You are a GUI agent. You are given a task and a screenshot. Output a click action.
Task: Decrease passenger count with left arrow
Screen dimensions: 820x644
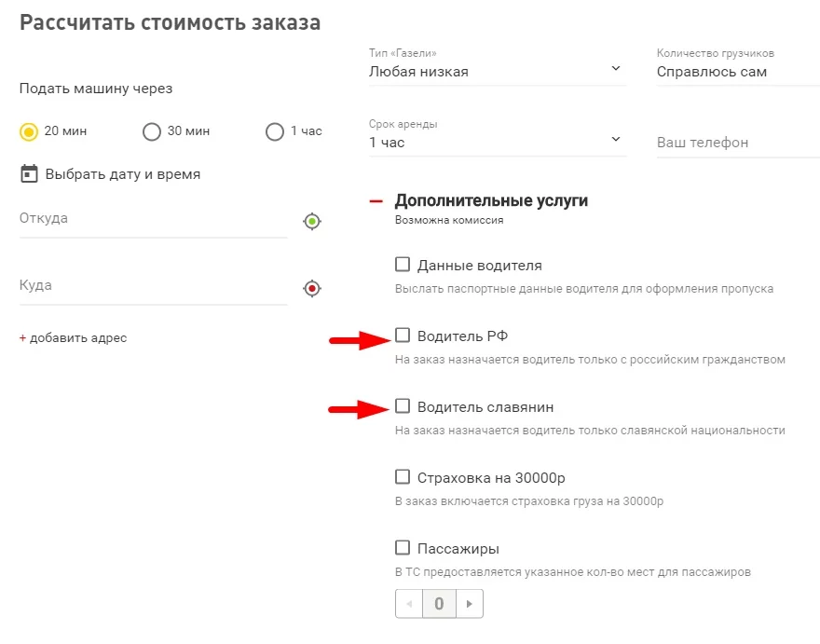point(408,604)
